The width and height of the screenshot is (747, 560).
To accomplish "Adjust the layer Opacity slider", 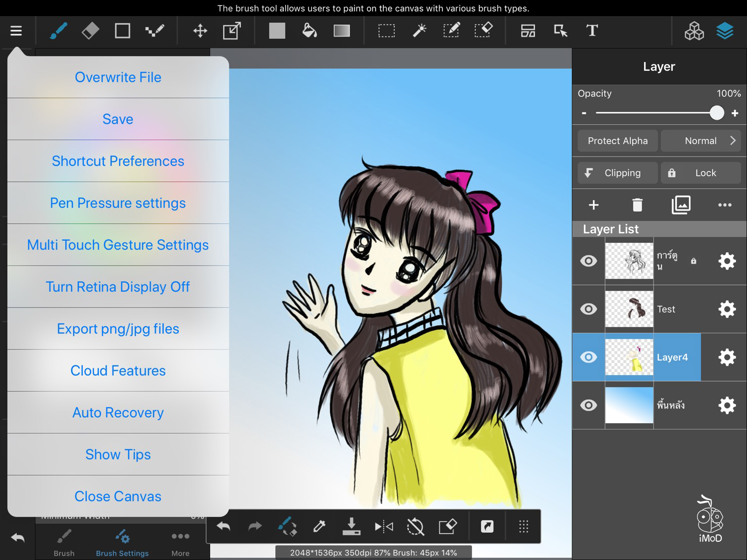I will click(717, 113).
